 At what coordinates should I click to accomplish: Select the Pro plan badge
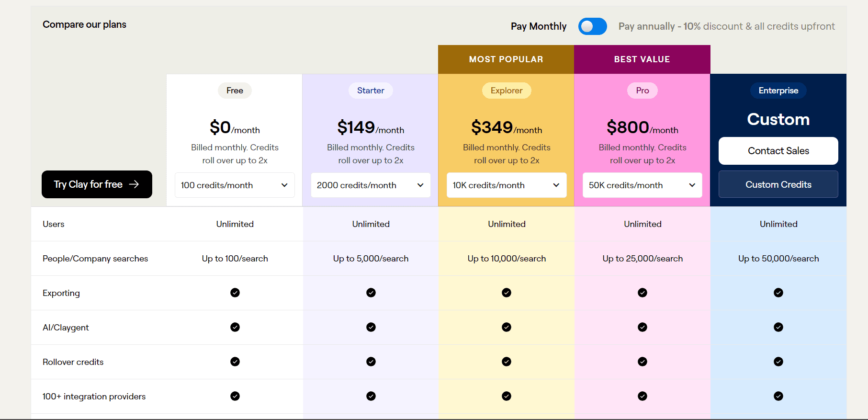point(643,91)
